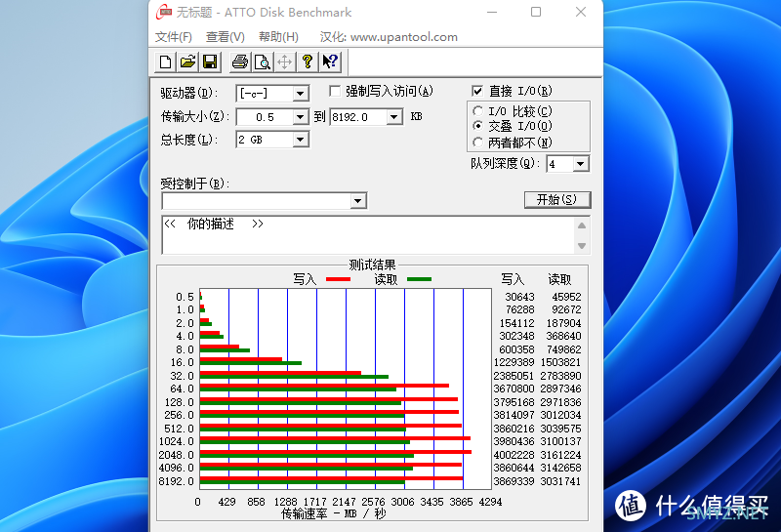781x532 pixels.
Task: Close the ATTO Disk Benchmark window
Action: click(581, 12)
